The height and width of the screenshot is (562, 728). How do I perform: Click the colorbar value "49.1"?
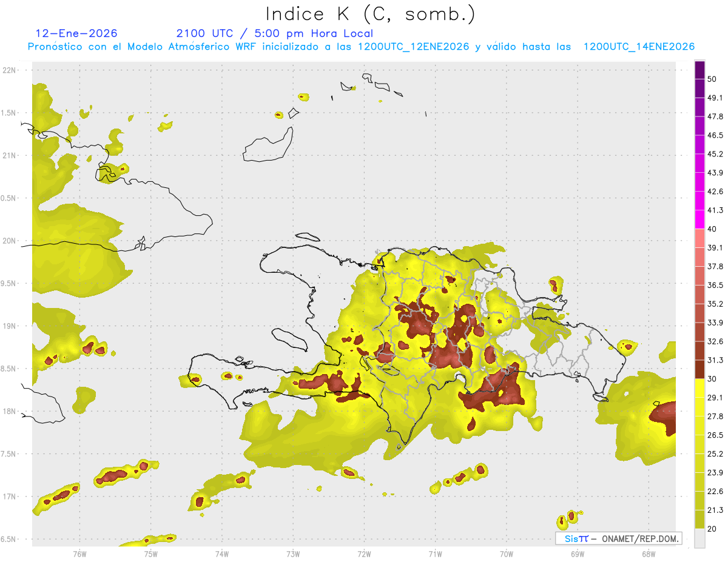716,98
